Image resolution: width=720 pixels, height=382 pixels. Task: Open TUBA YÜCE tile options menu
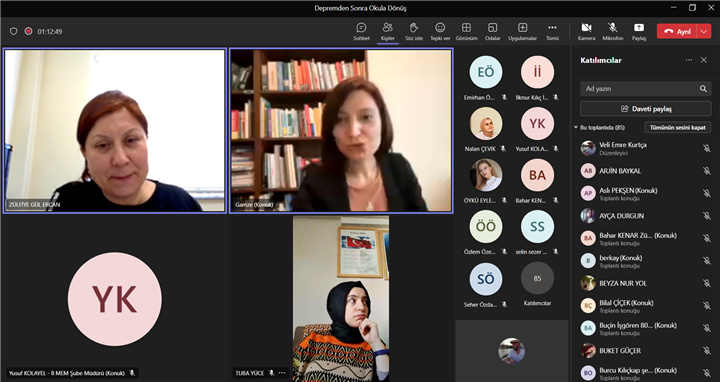pyautogui.click(x=282, y=373)
